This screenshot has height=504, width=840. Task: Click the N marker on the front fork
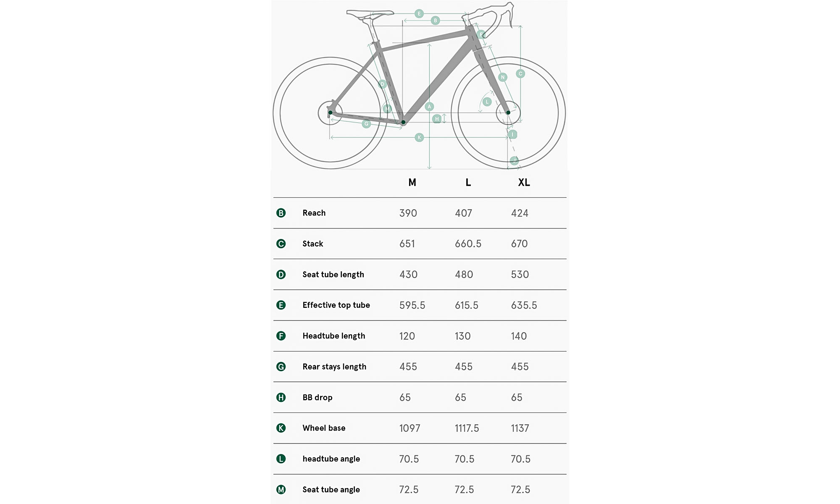click(503, 77)
